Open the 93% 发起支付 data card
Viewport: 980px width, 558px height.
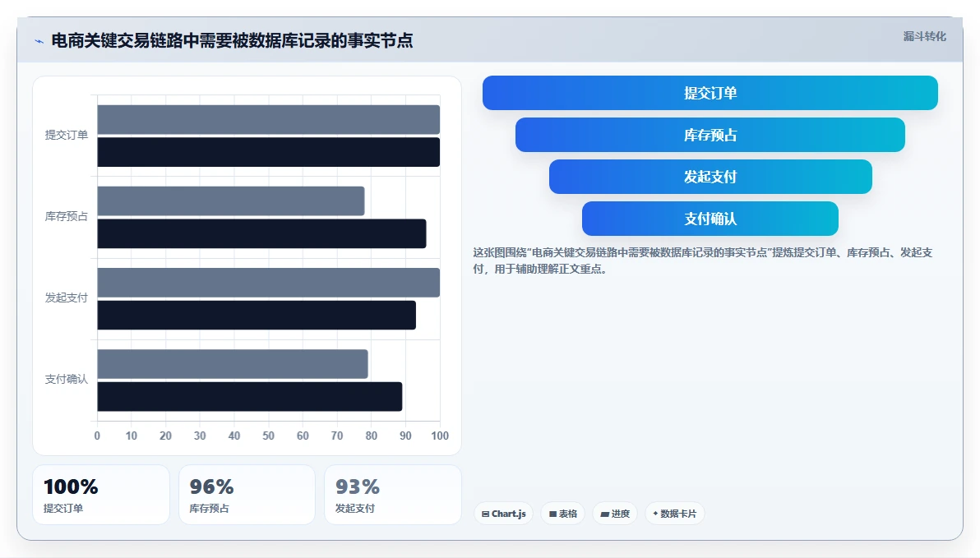click(392, 495)
